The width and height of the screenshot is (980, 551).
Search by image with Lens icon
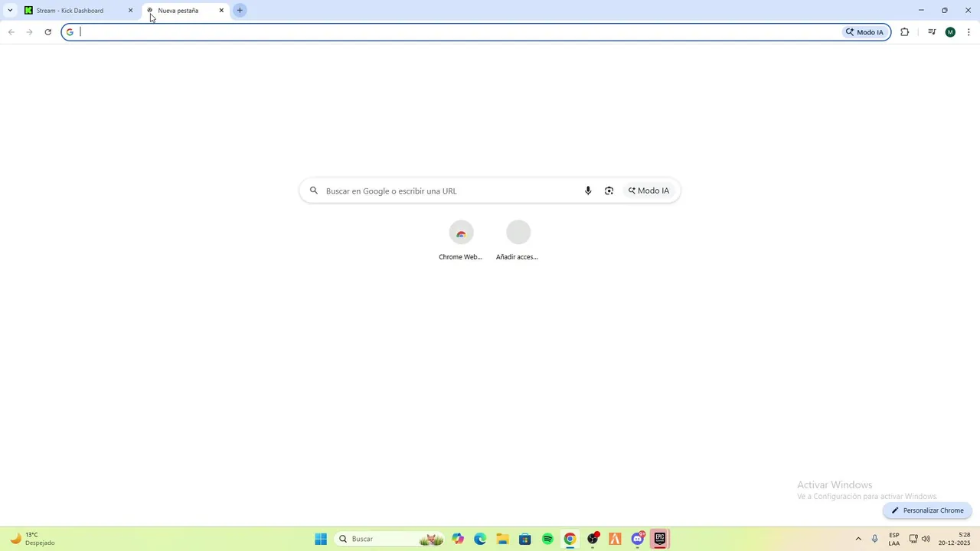(609, 191)
